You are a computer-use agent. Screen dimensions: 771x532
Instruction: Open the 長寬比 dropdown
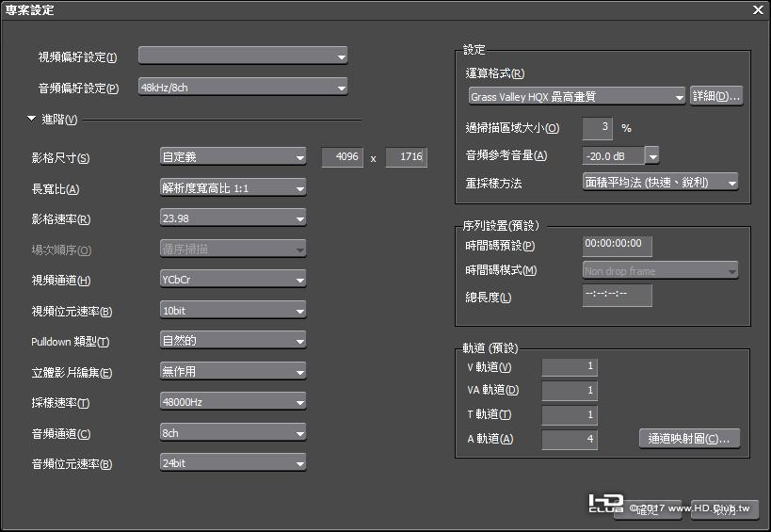click(233, 187)
